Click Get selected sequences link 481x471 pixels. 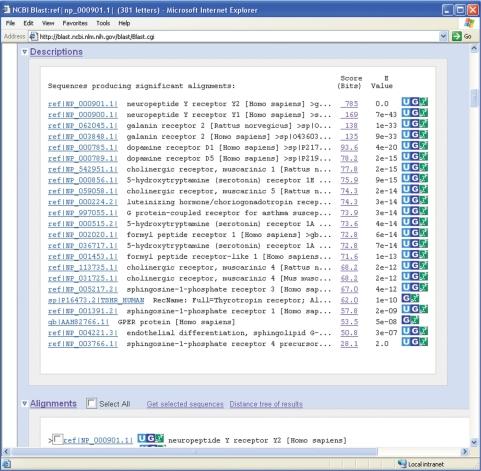(185, 404)
